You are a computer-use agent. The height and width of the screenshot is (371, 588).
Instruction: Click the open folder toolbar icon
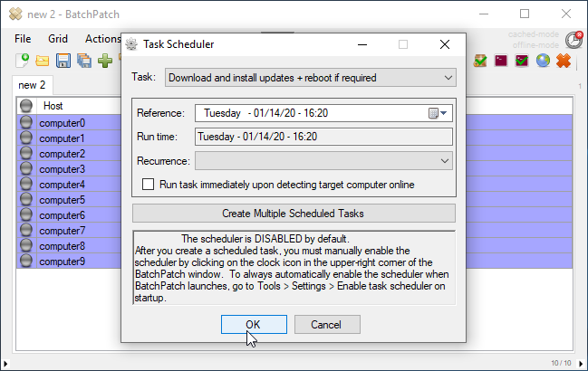pyautogui.click(x=43, y=61)
